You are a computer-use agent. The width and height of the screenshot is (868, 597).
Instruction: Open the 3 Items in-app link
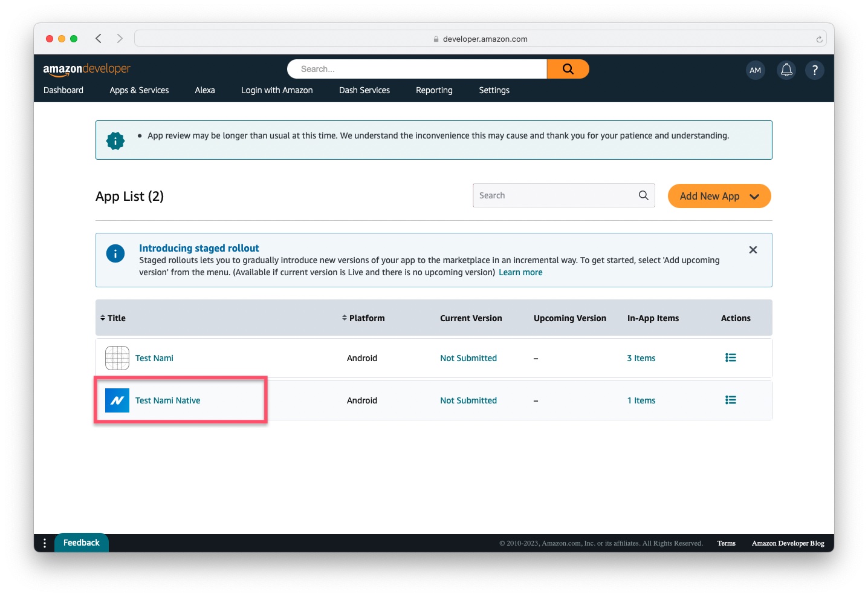point(641,358)
